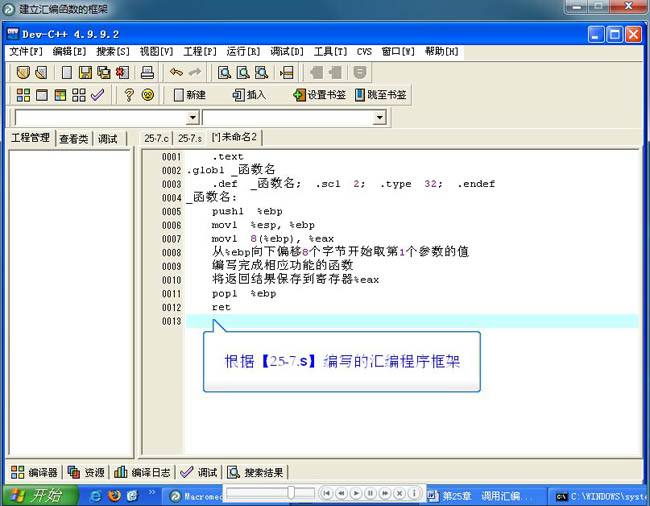Switch to the 25-7.c editor tab
Image resolution: width=650 pixels, height=506 pixels.
156,138
